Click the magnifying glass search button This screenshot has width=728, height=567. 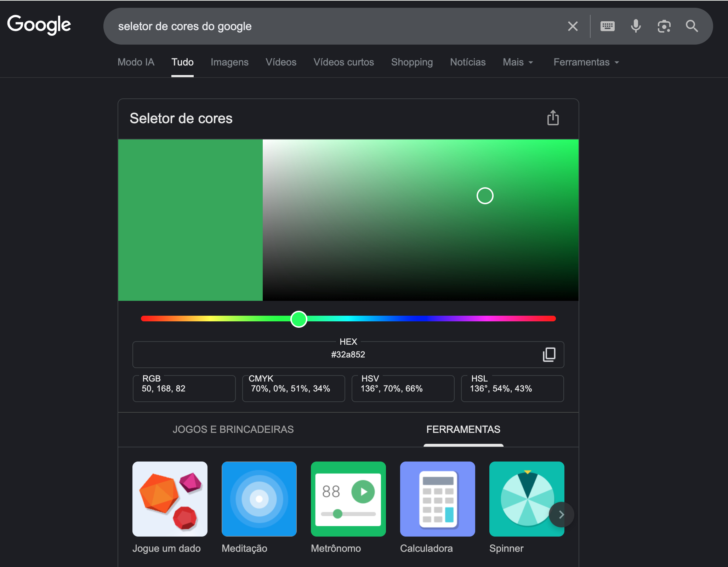click(692, 26)
